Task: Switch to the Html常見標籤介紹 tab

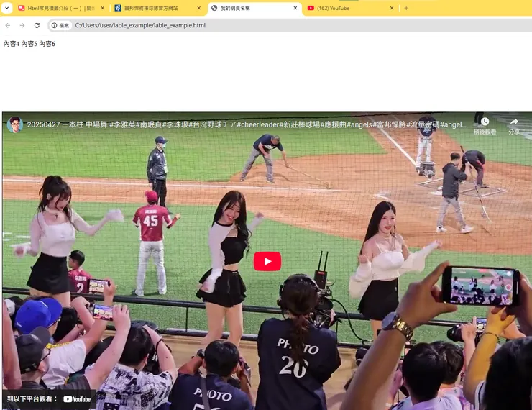Action: pos(61,8)
